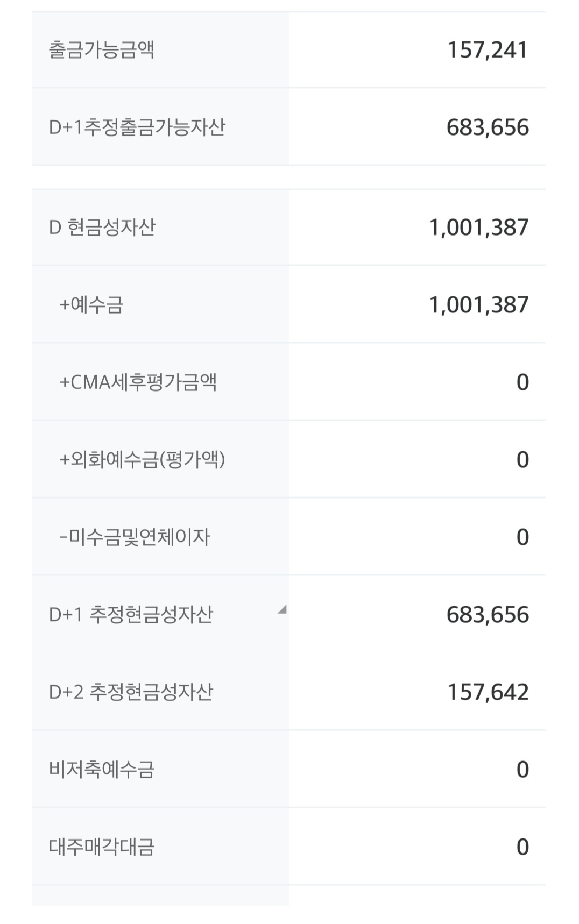Click the D 현금성자산 value 1,001,387
The height and width of the screenshot is (924, 579).
point(479,228)
